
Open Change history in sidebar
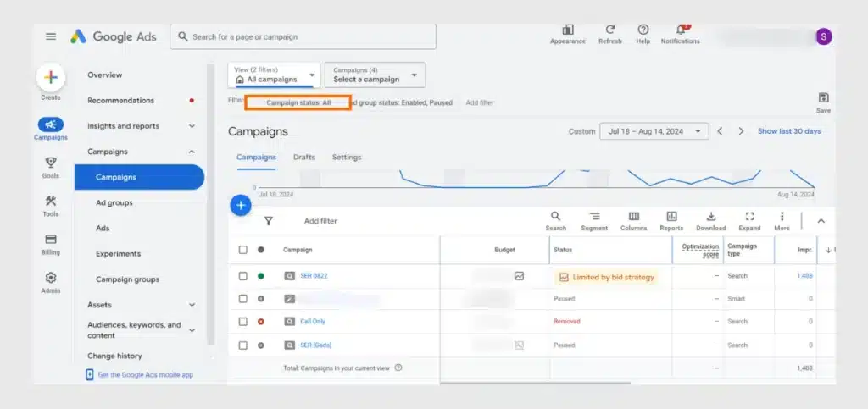pyautogui.click(x=114, y=356)
